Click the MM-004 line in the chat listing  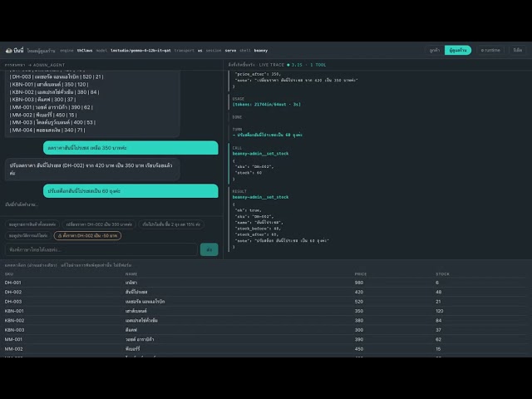coord(47,131)
